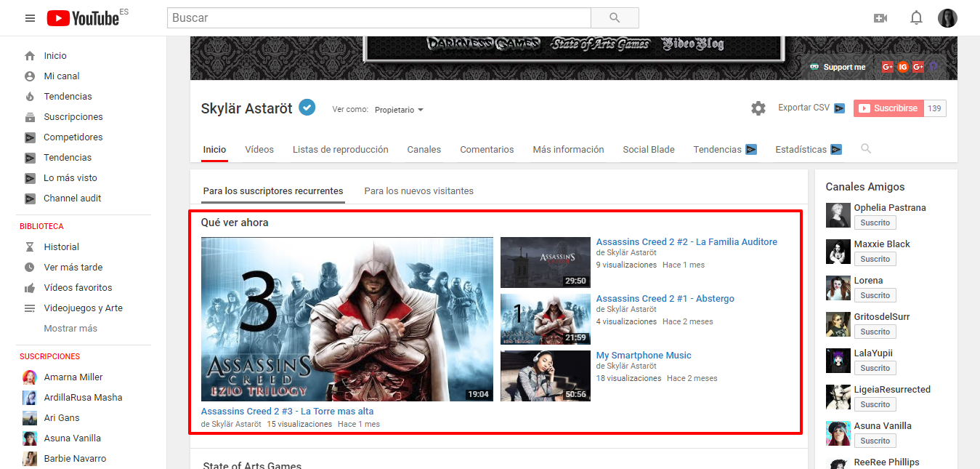This screenshot has height=469, width=980.
Task: Toggle Suscrito button for LalaYupii
Action: [875, 368]
